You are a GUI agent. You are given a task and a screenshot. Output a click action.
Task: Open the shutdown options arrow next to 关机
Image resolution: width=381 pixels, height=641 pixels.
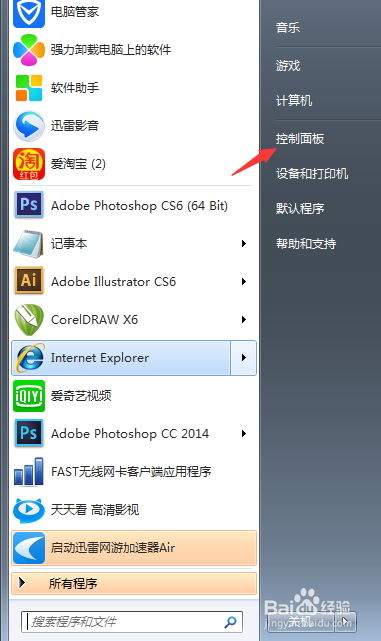point(345,622)
